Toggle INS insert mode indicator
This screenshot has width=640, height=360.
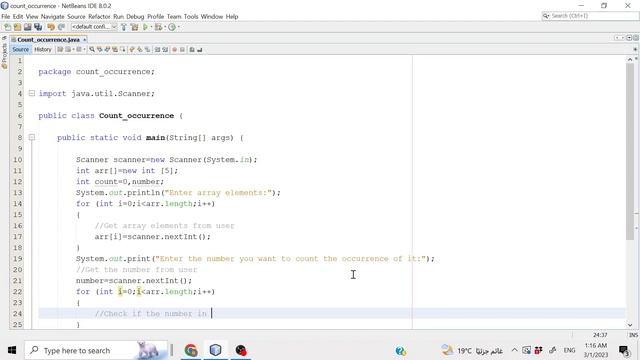coord(633,335)
